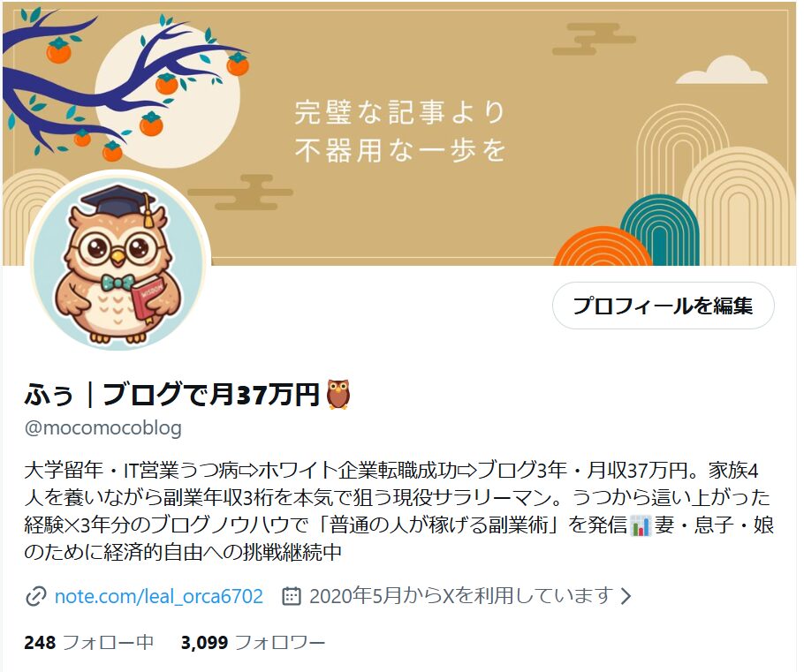Image resolution: width=804 pixels, height=672 pixels.
Task: Click the @mocomocoblog username handle
Action: (103, 427)
